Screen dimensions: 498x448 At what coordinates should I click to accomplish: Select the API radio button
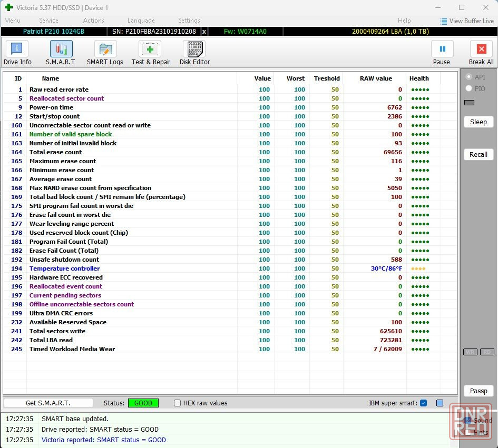[468, 77]
